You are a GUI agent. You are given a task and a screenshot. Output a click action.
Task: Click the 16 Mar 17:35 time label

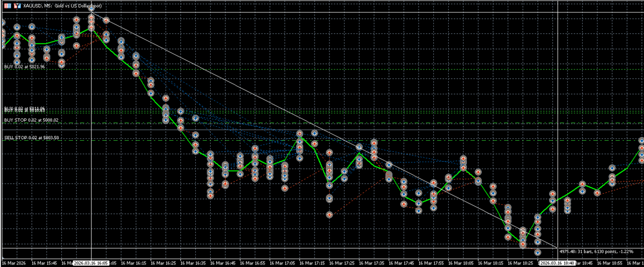[x=372, y=263]
